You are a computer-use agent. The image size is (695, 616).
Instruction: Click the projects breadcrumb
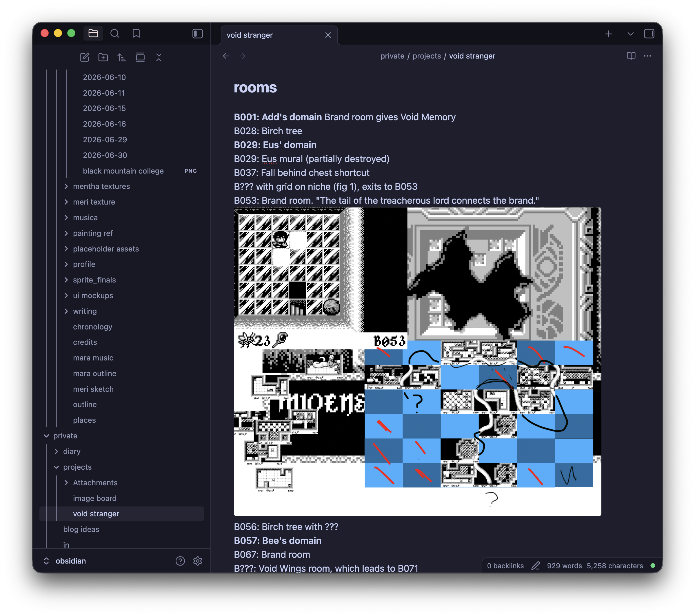pos(426,56)
